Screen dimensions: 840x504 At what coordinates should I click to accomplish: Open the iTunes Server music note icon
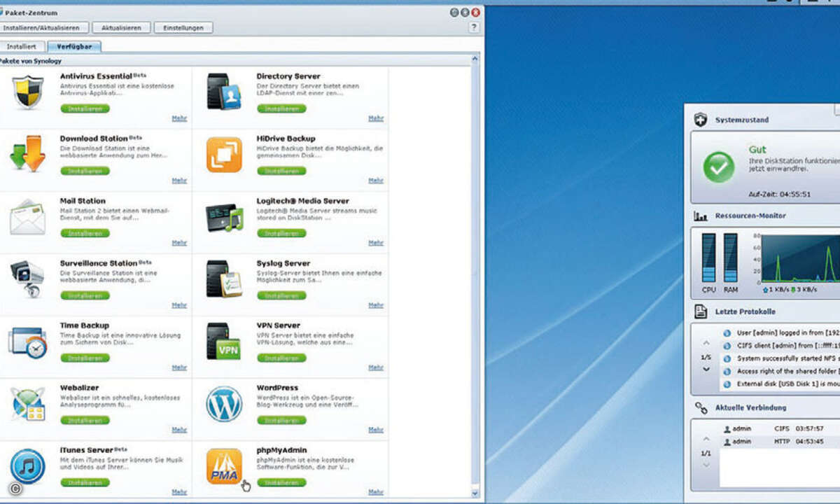point(28,466)
